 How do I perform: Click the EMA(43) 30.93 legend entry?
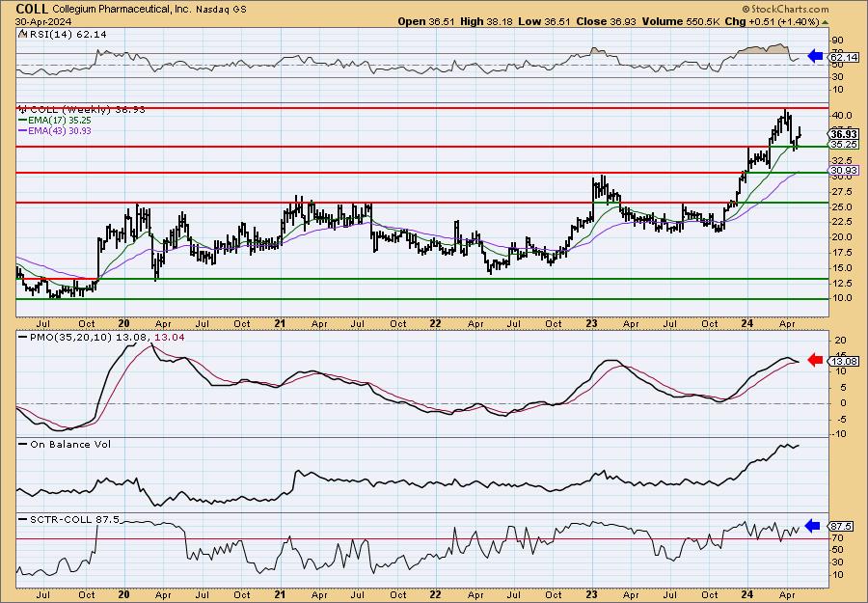(61, 130)
